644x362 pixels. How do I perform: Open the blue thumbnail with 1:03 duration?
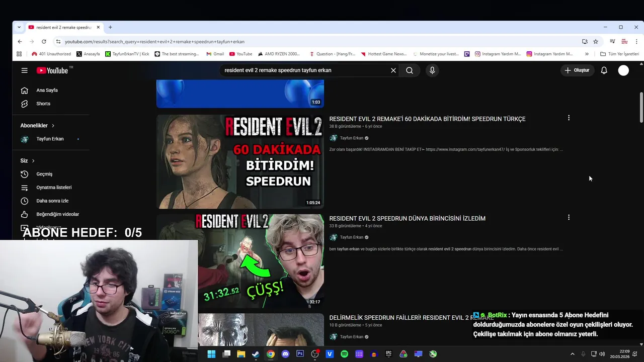click(240, 94)
